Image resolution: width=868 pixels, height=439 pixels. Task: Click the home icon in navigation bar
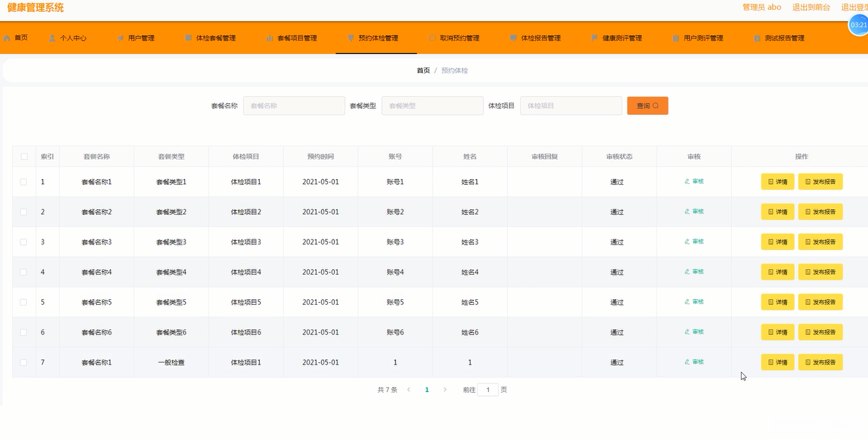pyautogui.click(x=7, y=38)
